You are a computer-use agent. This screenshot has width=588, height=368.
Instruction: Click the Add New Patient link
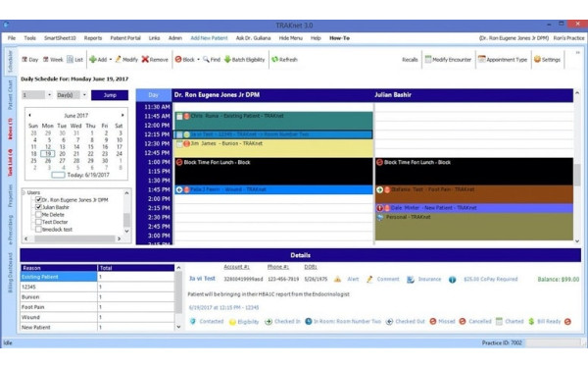click(209, 38)
